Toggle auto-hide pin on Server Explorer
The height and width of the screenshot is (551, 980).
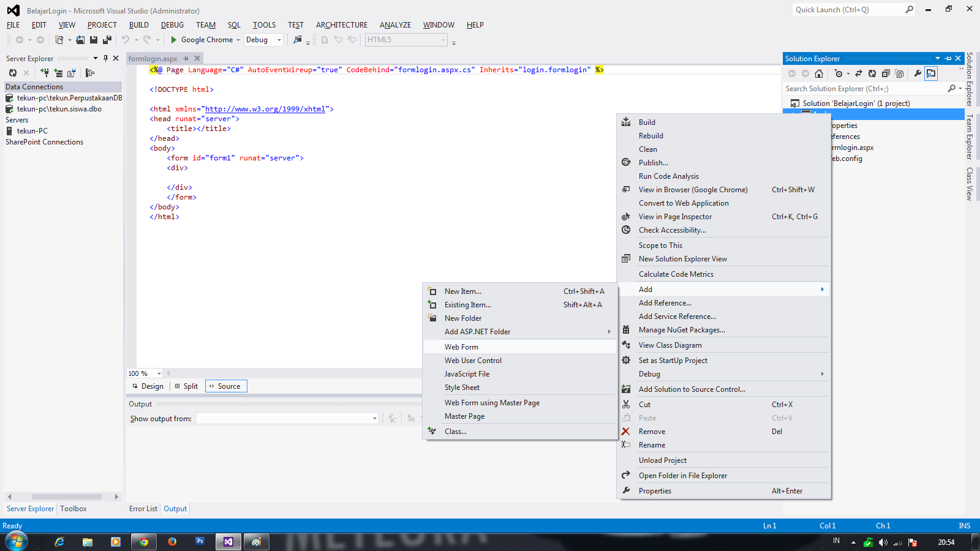[x=106, y=58]
